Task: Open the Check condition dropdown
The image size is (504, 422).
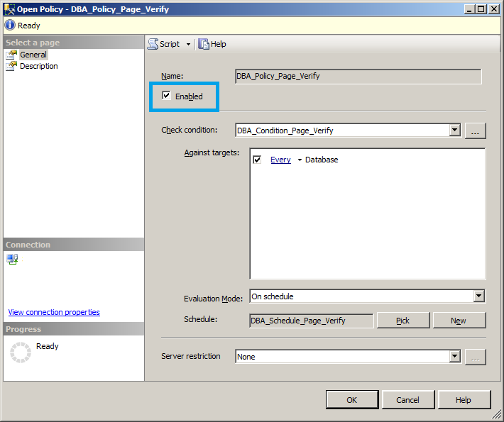Action: [x=455, y=131]
